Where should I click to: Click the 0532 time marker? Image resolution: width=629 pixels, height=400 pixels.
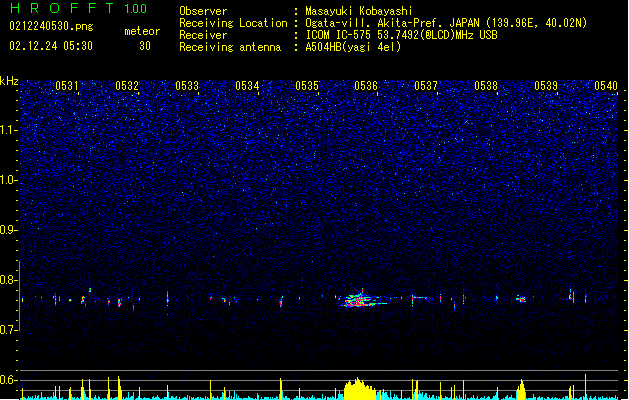tap(127, 86)
